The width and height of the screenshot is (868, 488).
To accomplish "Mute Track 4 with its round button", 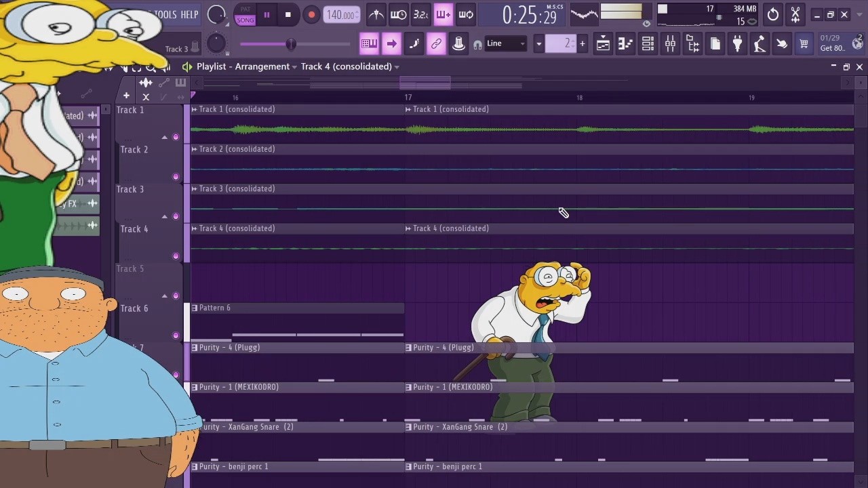I will point(176,256).
